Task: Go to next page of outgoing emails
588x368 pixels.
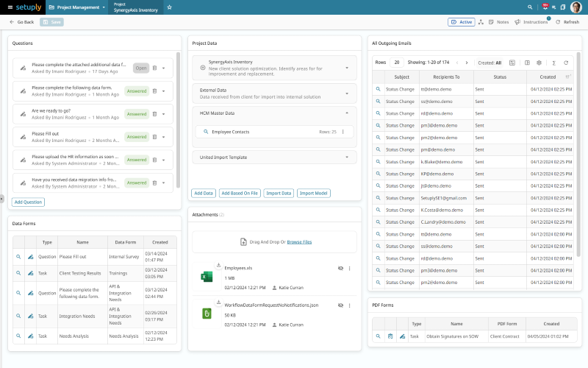Action: click(467, 63)
